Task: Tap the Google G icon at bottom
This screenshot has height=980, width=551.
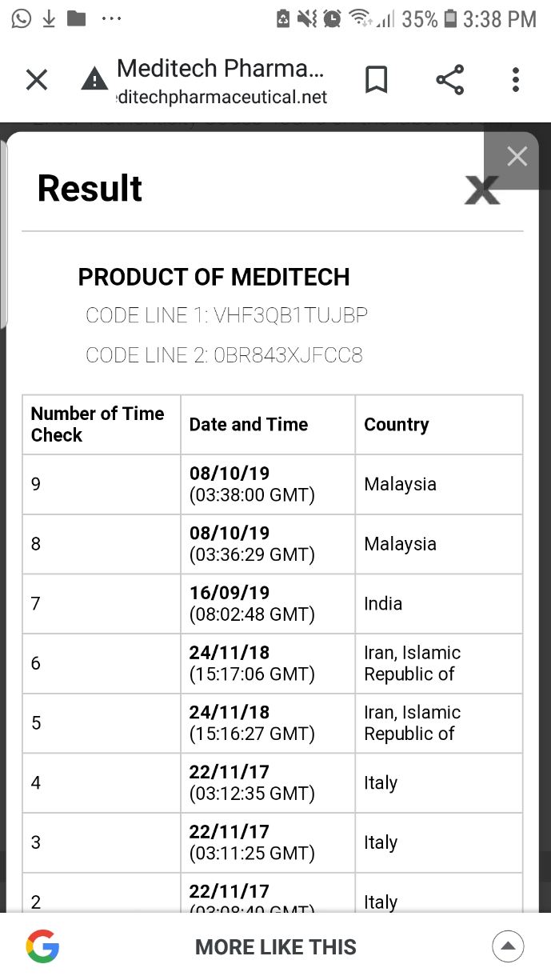Action: (43, 946)
